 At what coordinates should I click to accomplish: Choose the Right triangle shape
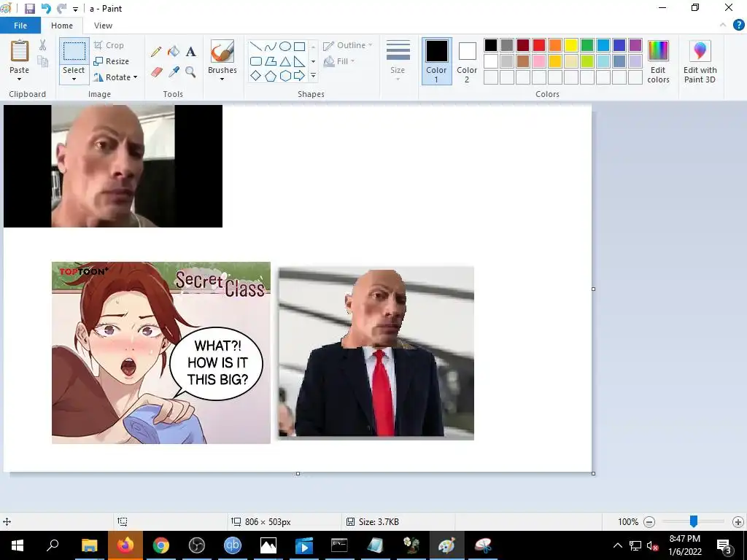click(x=299, y=61)
